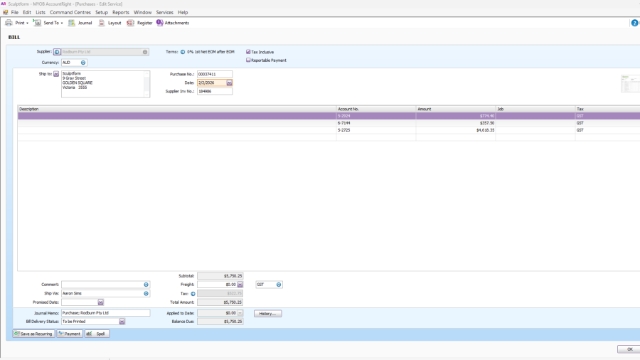Open the Setup menu

tap(102, 12)
